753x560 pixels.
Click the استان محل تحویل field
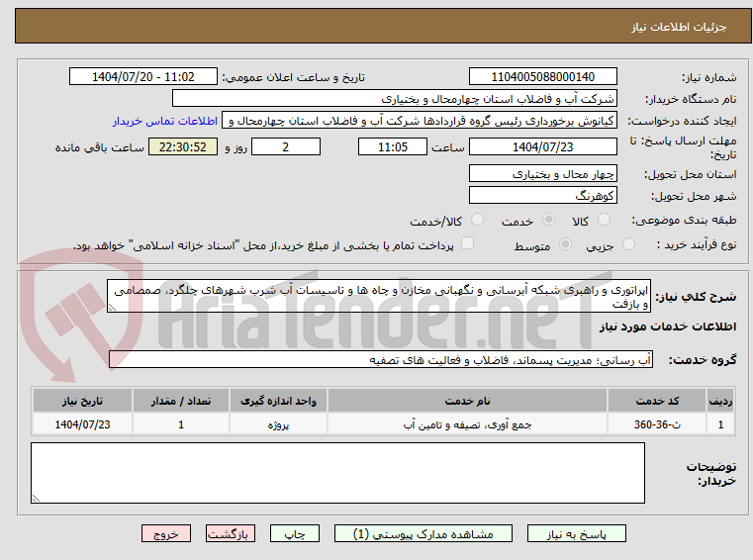click(x=542, y=174)
